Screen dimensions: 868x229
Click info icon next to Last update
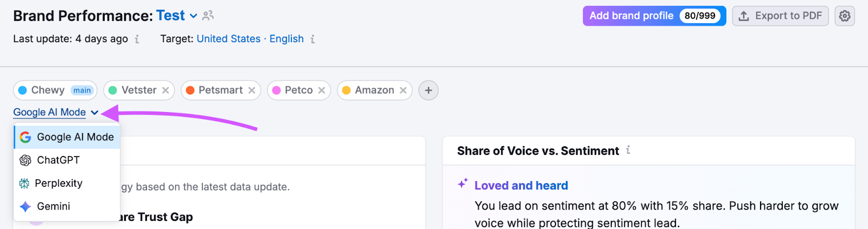coord(137,39)
